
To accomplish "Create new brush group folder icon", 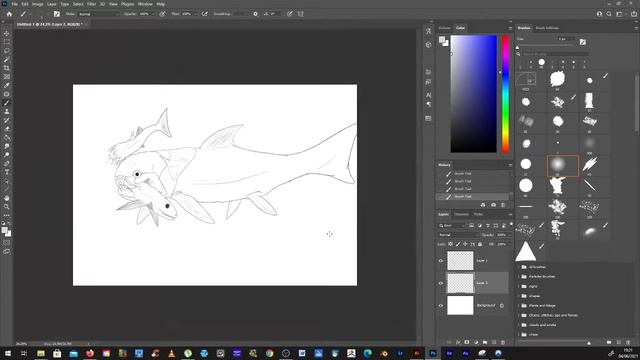I will [609, 342].
